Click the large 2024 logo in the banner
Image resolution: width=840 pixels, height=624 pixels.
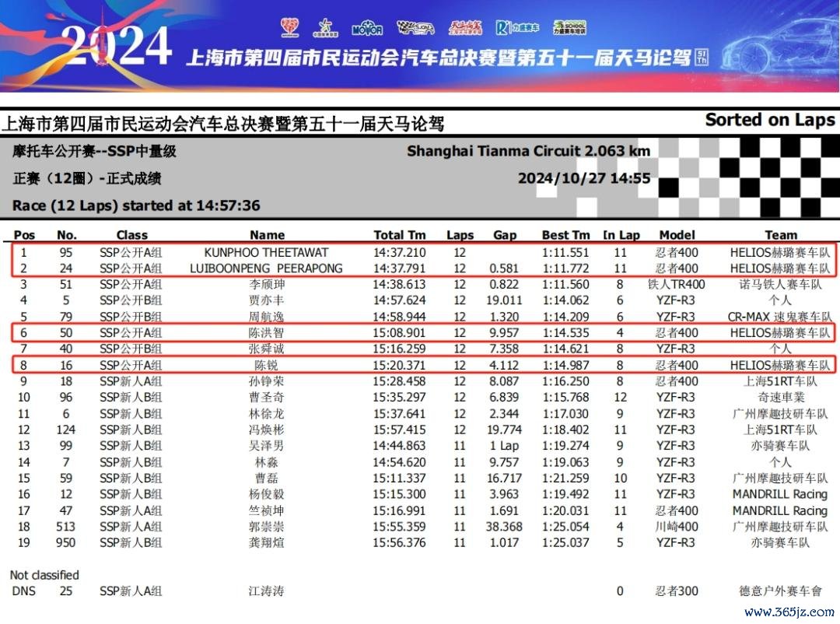point(117,46)
